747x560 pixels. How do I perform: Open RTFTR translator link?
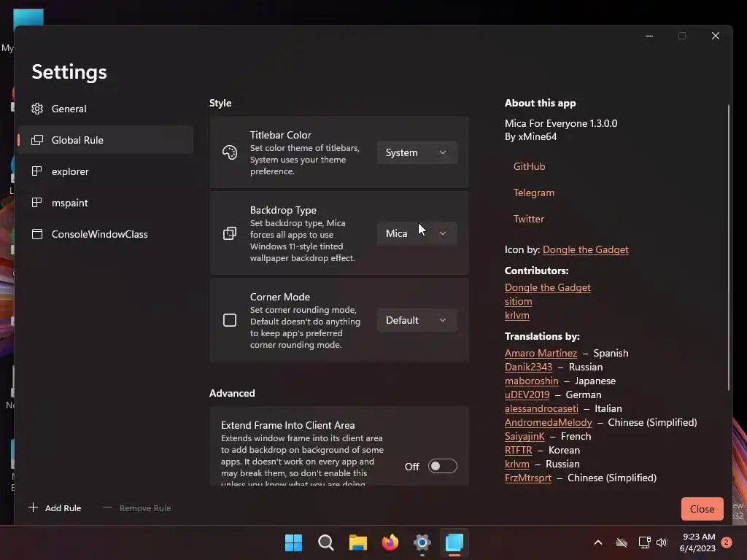tap(519, 450)
